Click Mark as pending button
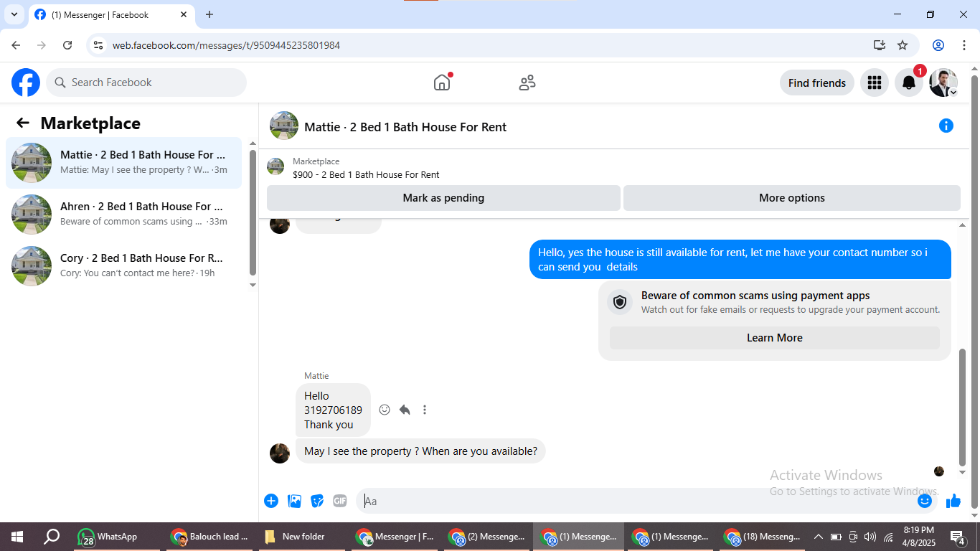 [x=443, y=198]
